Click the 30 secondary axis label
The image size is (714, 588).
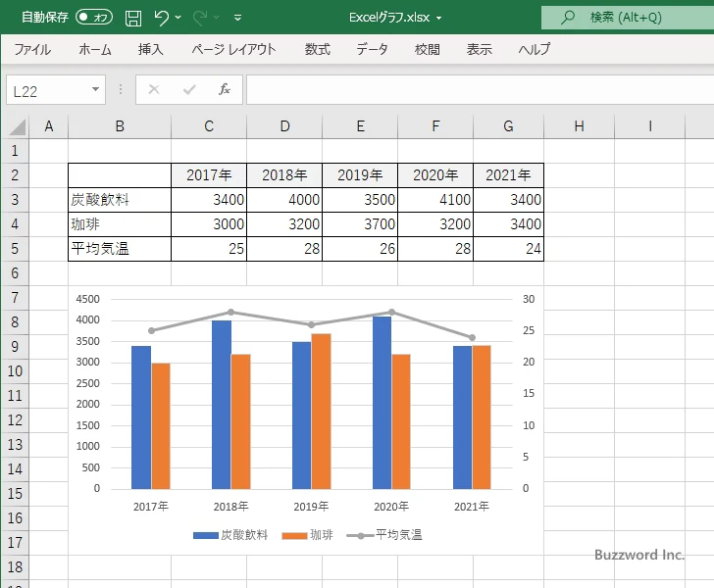[529, 299]
